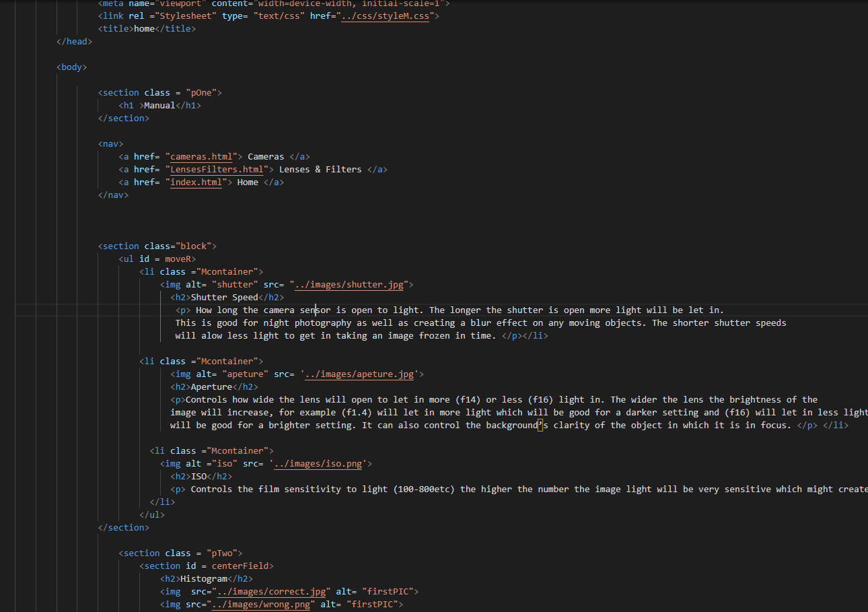This screenshot has height=612, width=868.
Task: Click the closing body section comment area
Action: coord(124,527)
